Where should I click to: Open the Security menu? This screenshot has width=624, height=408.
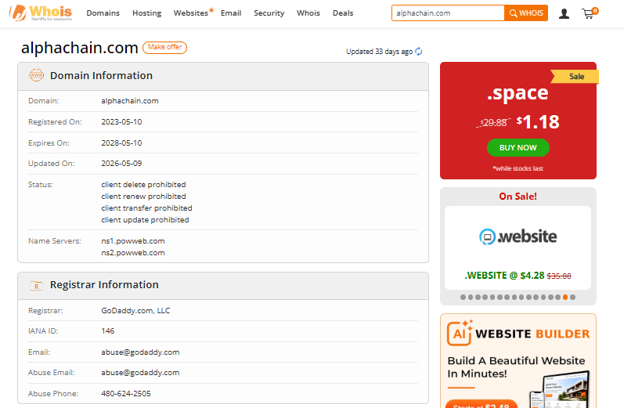(269, 13)
